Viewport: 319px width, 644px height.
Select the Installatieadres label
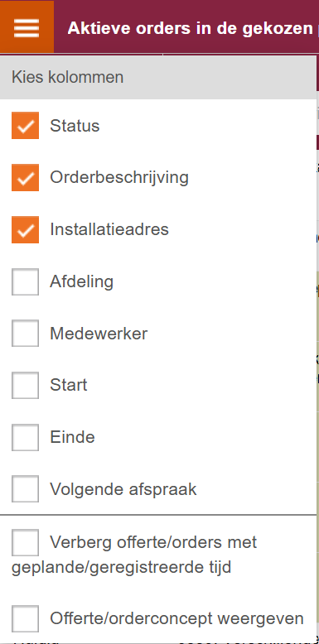[109, 229]
